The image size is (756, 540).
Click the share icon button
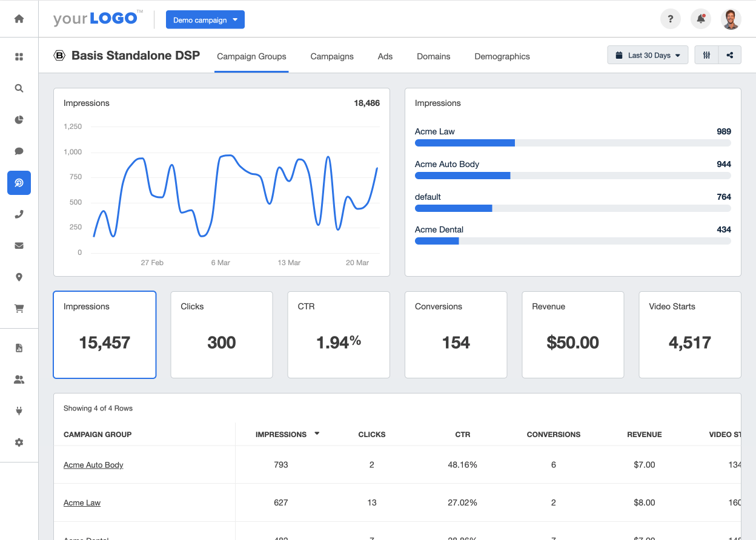730,55
